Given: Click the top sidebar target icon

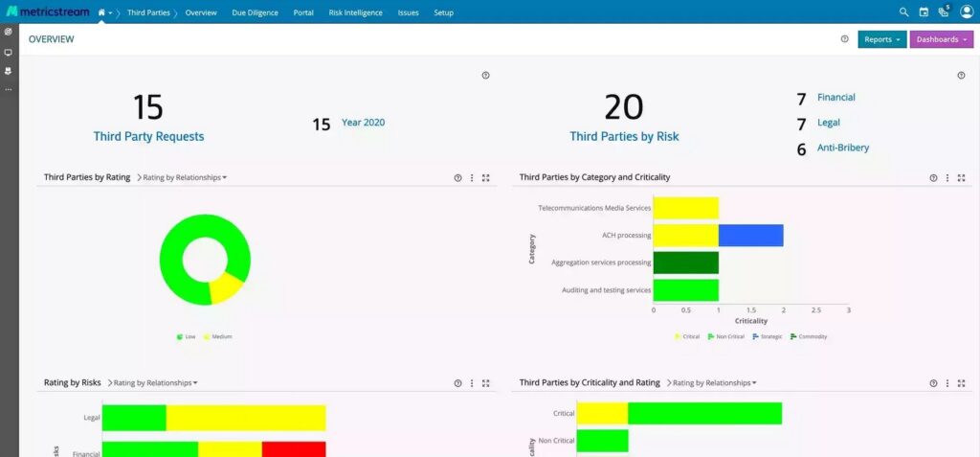Looking at the screenshot, I should pos(8,32).
